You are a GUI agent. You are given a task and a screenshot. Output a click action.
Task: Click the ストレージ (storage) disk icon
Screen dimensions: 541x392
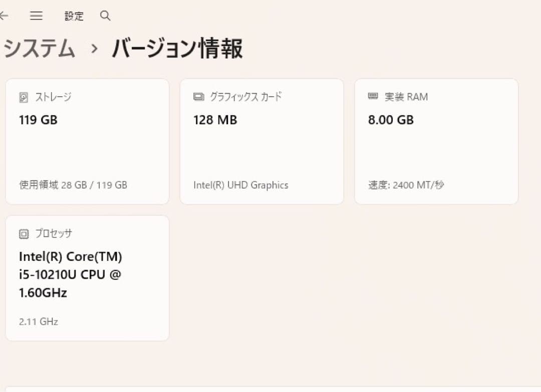pos(24,97)
